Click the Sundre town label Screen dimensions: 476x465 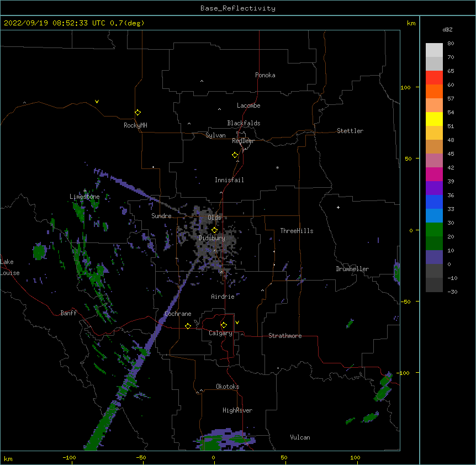coord(161,216)
